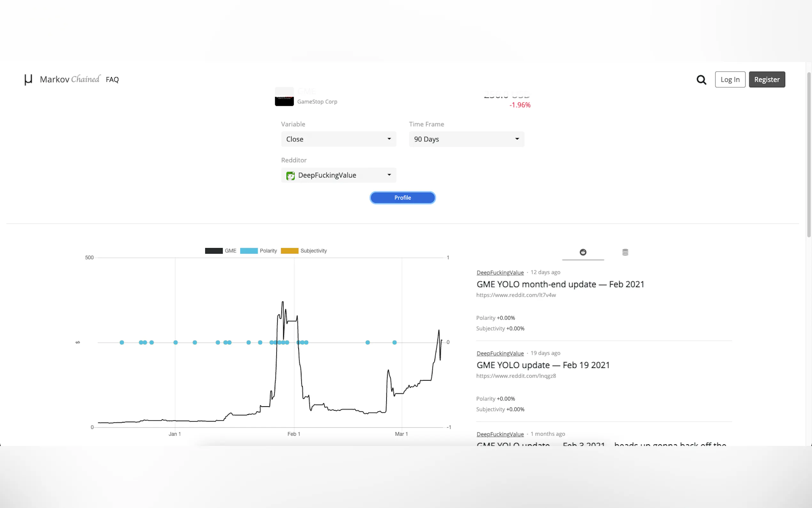Open the Time Frame dropdown showing 90 Days

pos(466,139)
